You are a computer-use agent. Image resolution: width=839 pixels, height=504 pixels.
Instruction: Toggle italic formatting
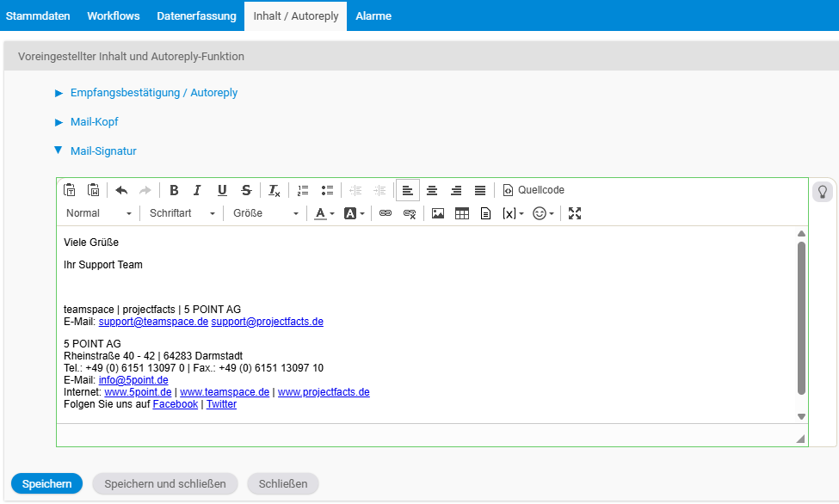pos(197,190)
